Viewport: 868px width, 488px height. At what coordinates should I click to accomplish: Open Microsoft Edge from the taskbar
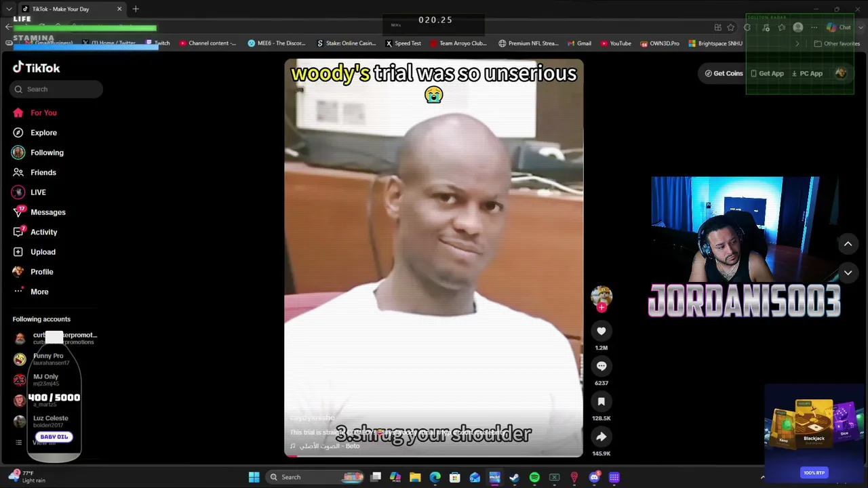435,477
